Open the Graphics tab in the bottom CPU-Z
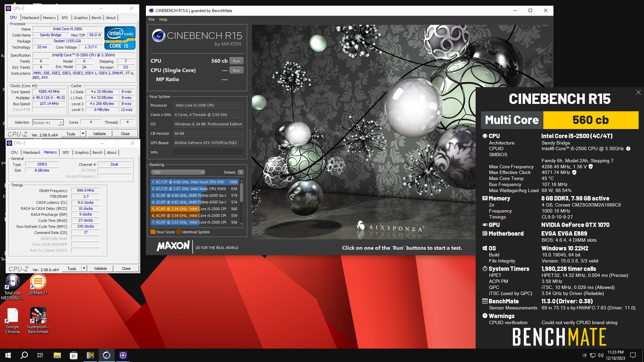This screenshot has width=644, height=362. pos(82,153)
